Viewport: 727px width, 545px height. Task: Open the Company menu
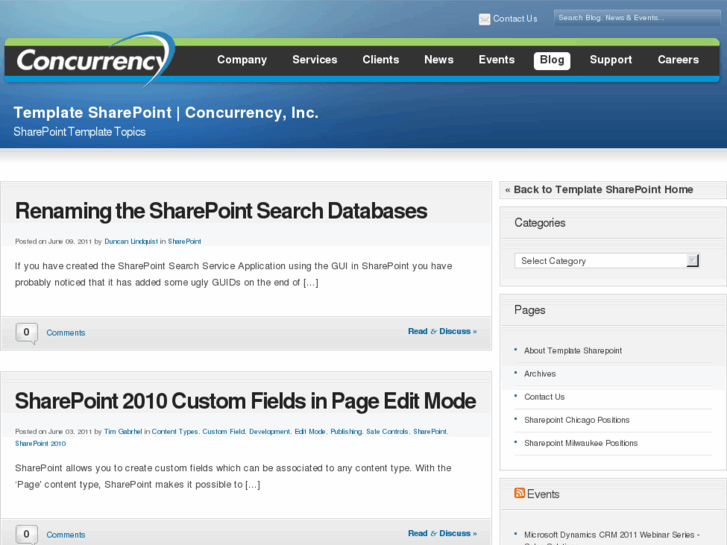(x=242, y=60)
